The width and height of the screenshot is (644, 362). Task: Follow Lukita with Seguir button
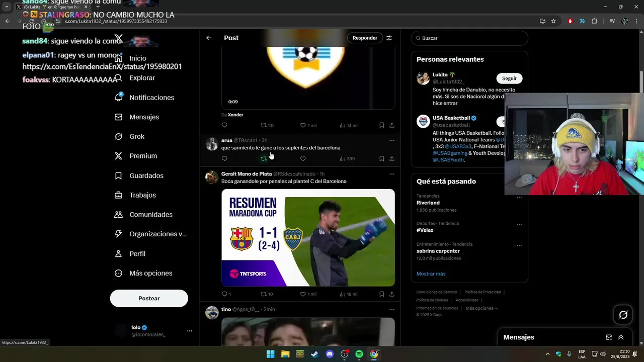click(x=509, y=78)
